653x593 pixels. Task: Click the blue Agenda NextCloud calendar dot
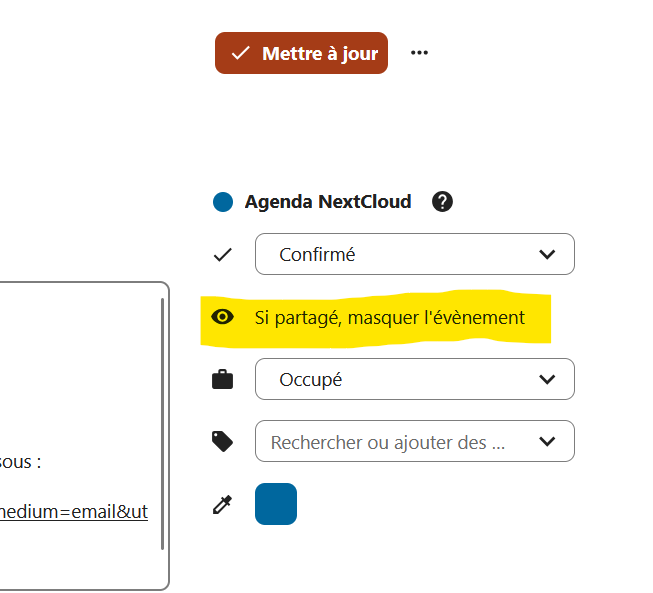point(223,202)
